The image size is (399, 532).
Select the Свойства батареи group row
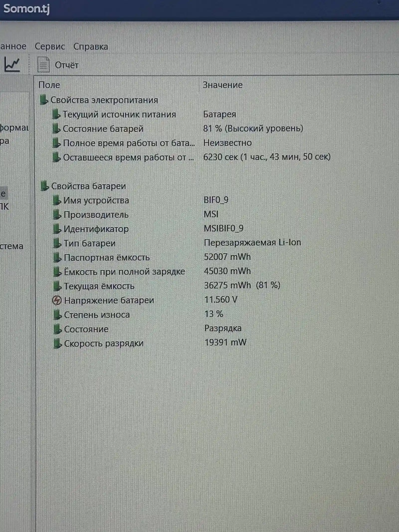(89, 186)
